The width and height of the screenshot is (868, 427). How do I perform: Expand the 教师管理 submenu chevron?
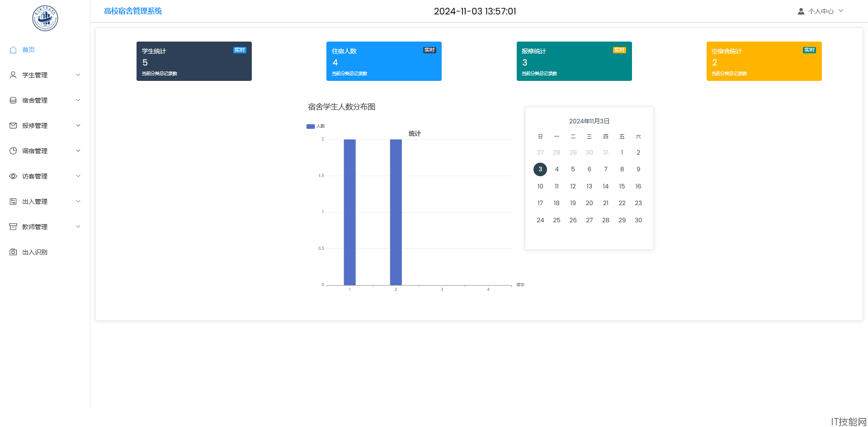(x=78, y=227)
